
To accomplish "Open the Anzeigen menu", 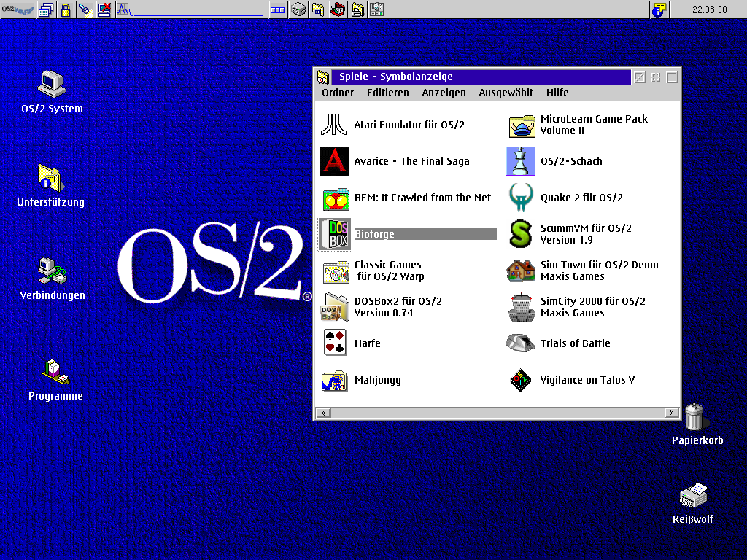I will tap(444, 93).
